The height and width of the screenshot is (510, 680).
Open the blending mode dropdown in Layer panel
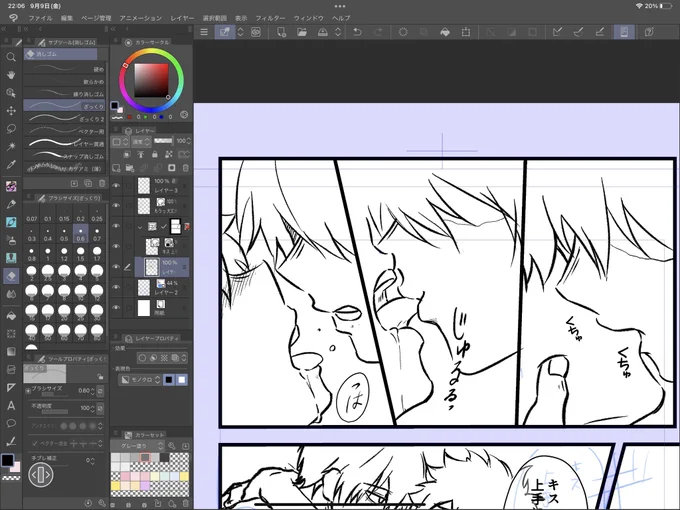[141, 141]
